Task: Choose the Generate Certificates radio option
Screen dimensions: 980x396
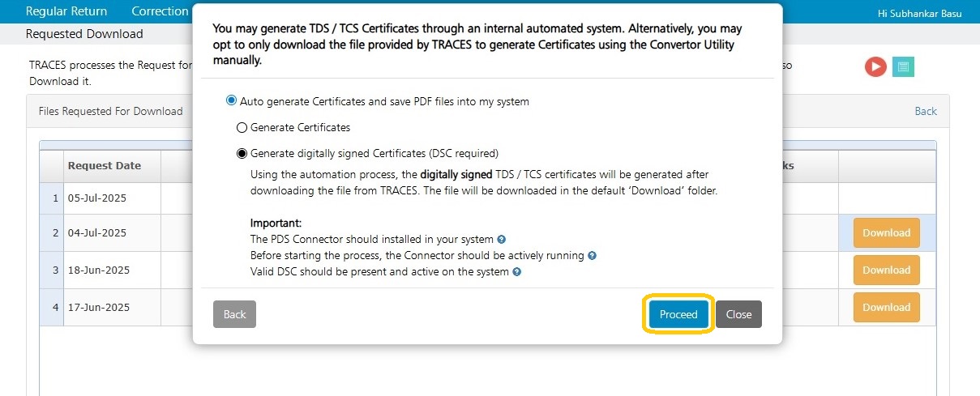Action: 241,127
